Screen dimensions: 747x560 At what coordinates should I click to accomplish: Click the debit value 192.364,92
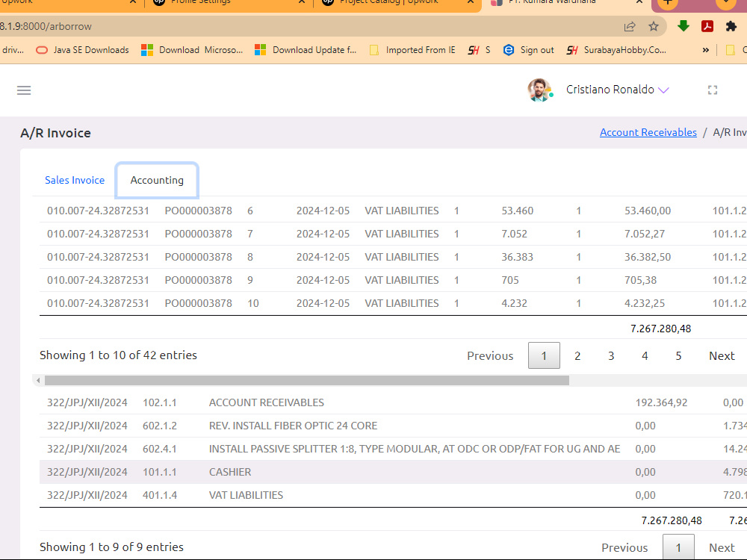point(661,402)
